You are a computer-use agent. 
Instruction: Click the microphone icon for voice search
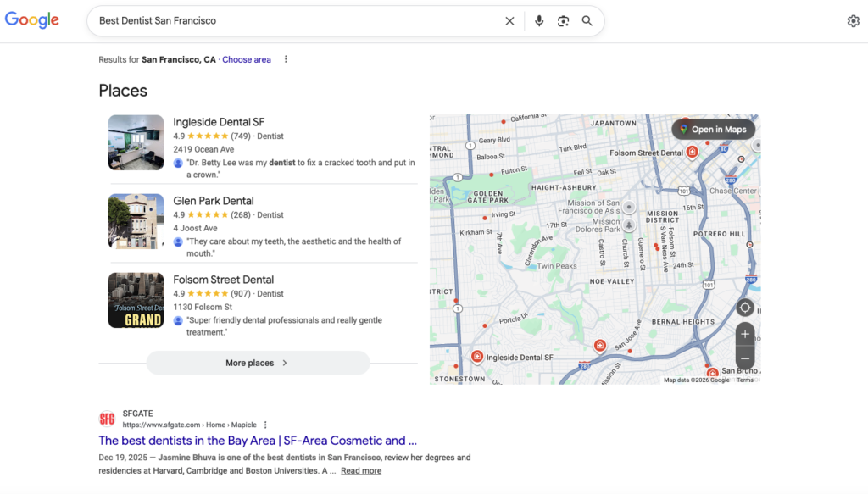pos(540,20)
